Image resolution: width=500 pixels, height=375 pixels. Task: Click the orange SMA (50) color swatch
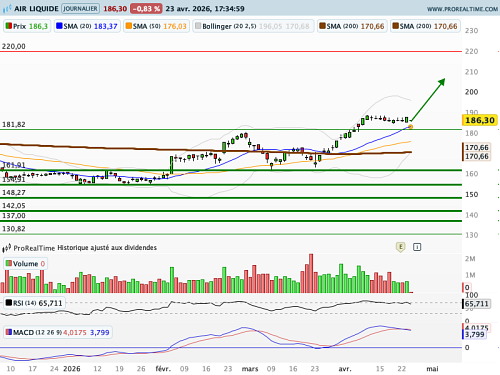[129, 26]
